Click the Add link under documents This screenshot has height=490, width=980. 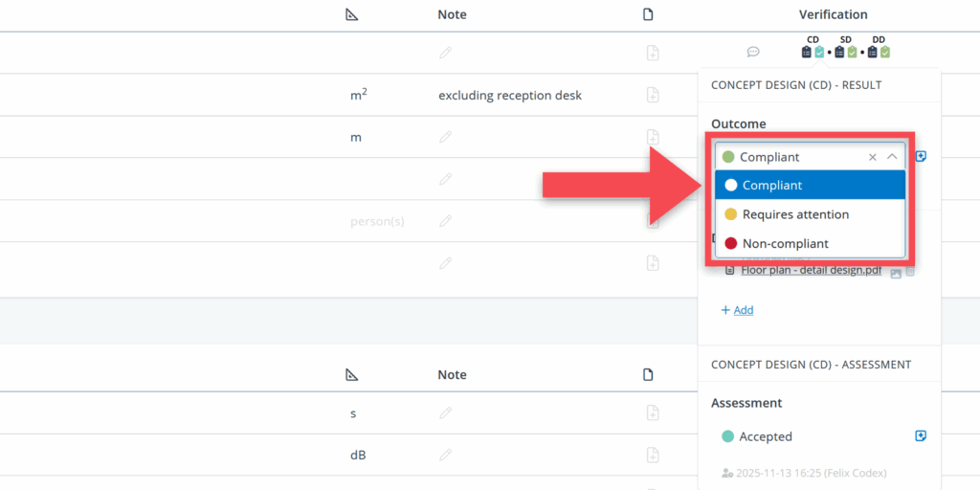coord(737,310)
